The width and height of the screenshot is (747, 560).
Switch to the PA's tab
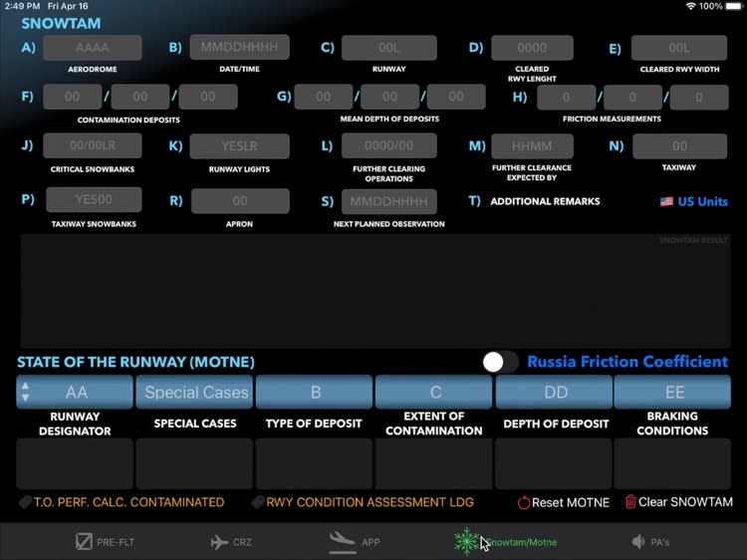click(650, 542)
